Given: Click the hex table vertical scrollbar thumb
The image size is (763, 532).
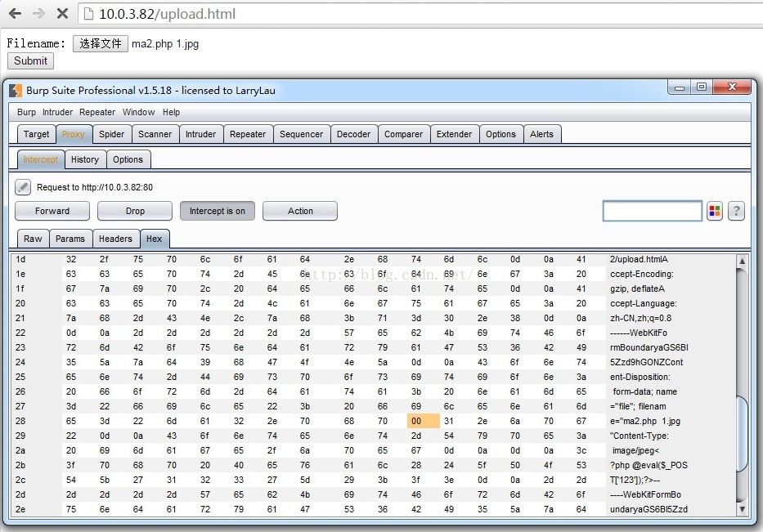Looking at the screenshot, I should (742, 434).
